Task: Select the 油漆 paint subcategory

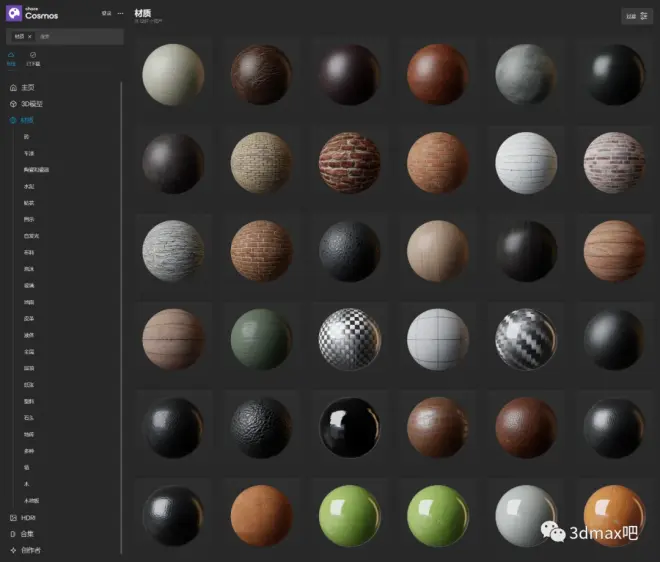Action: tap(29, 335)
